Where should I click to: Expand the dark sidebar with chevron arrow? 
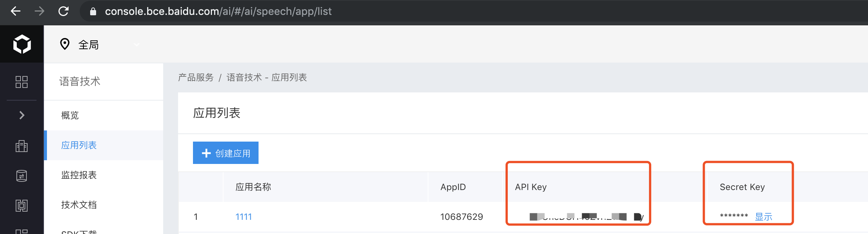(x=22, y=115)
